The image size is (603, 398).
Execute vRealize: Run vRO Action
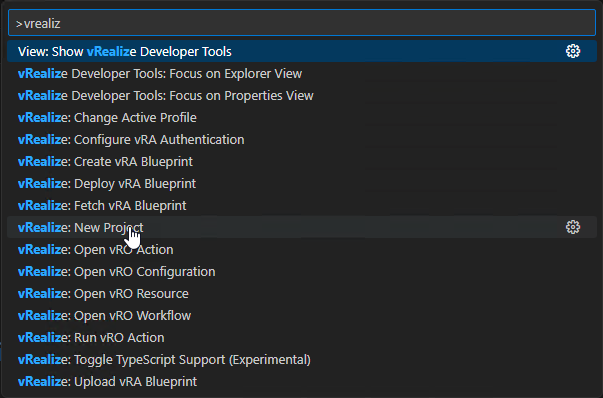click(x=302, y=337)
